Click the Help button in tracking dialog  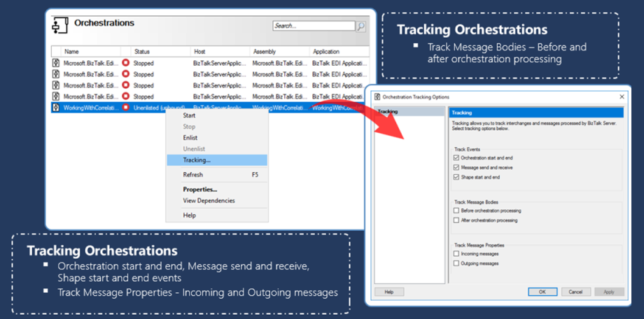389,292
